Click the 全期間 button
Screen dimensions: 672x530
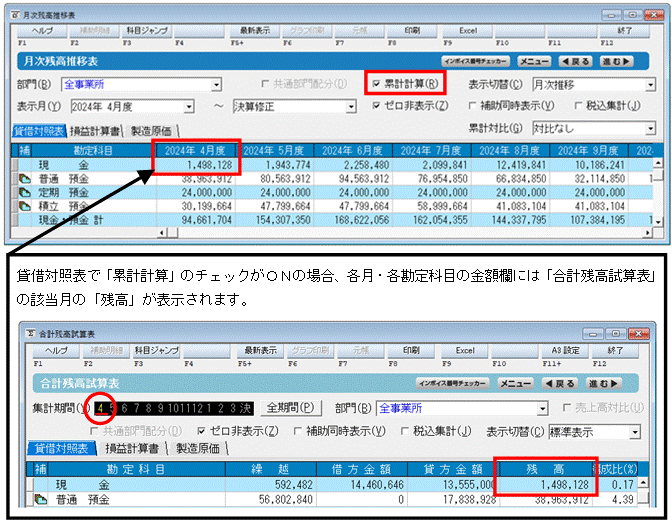tap(290, 407)
